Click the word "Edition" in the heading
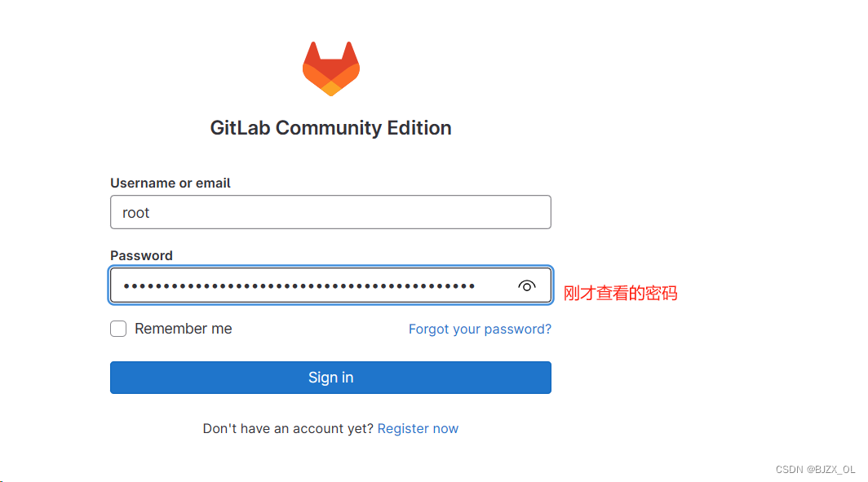Viewport: 868px width, 482px height. [419, 128]
